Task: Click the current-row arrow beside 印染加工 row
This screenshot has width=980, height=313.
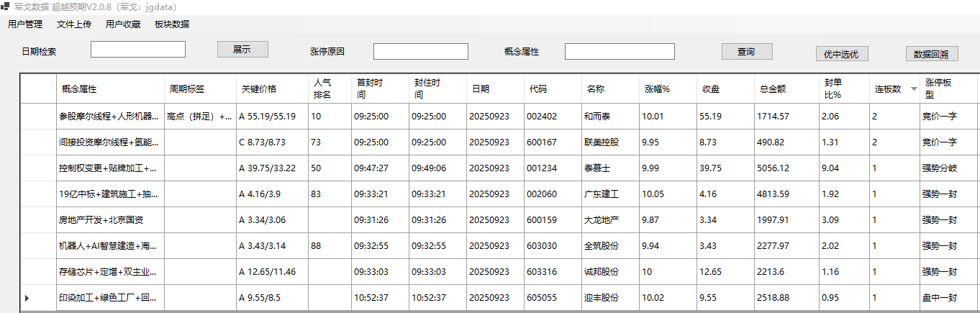Action: (x=27, y=298)
